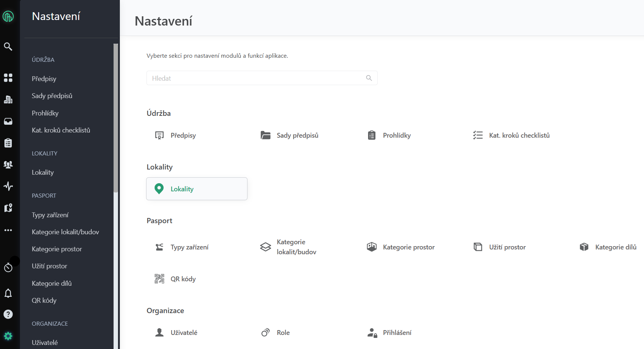Select Kategorie dílů in the sidebar

coord(52,283)
